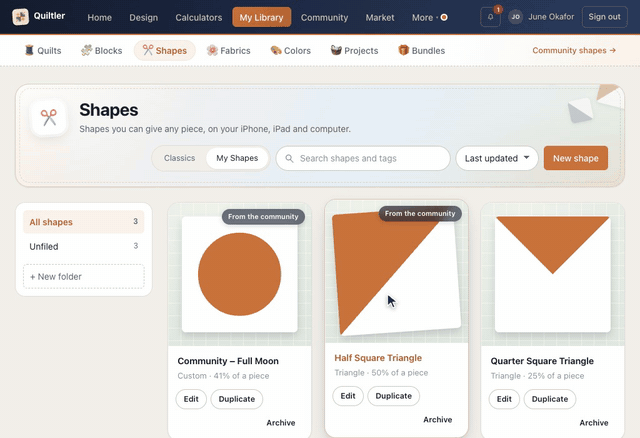Click the scissors icon on Shapes tab
This screenshot has width=640, height=438.
[148, 50]
